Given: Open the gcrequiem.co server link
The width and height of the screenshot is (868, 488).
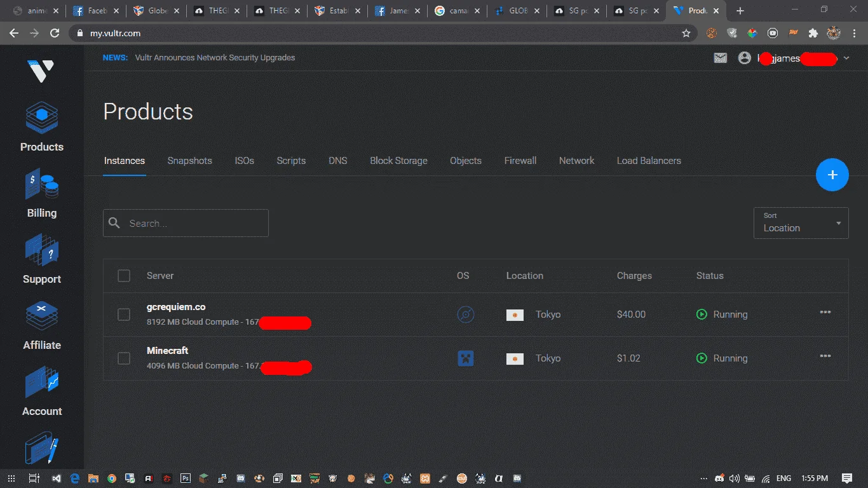Looking at the screenshot, I should click(x=176, y=307).
